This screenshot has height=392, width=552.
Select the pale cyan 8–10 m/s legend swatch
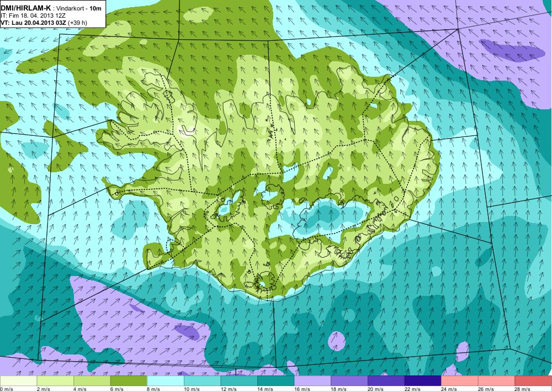click(x=166, y=381)
